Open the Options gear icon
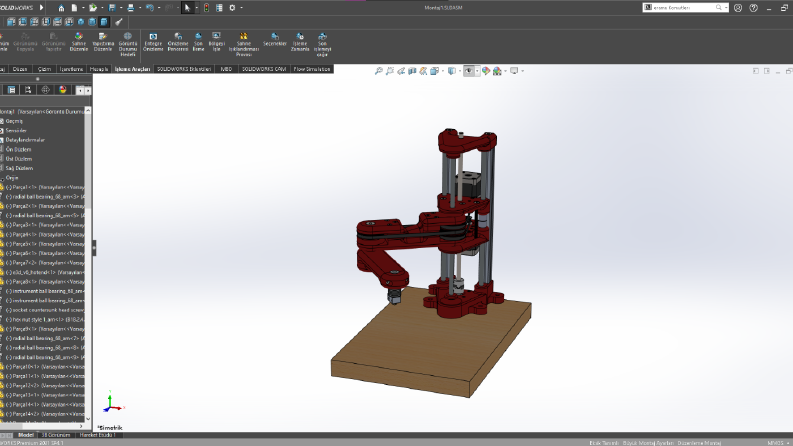793x446 pixels. coord(232,8)
